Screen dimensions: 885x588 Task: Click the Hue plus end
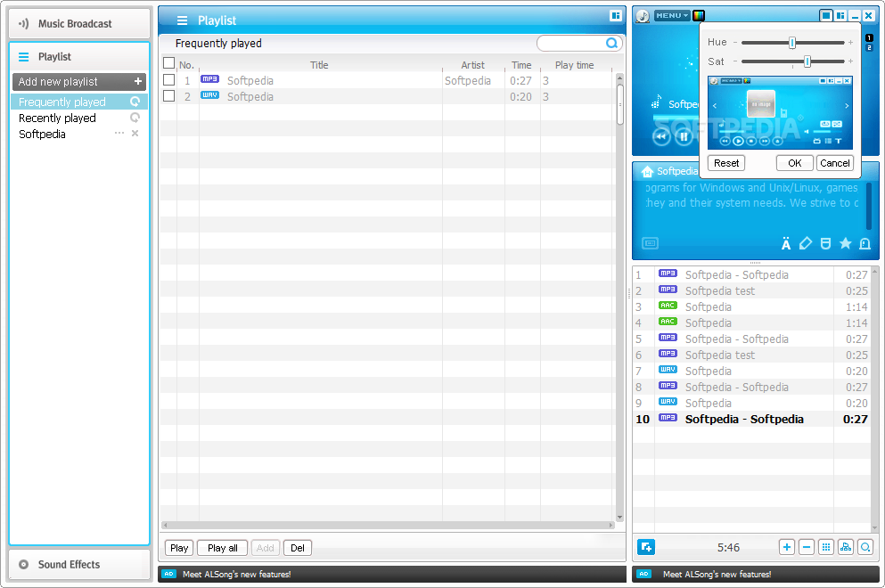point(850,43)
